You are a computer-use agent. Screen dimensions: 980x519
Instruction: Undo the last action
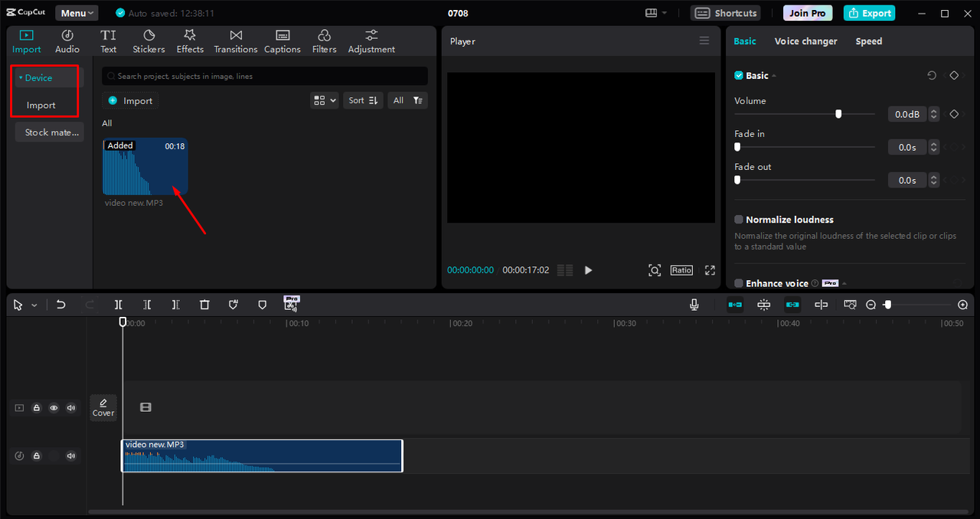click(x=60, y=305)
